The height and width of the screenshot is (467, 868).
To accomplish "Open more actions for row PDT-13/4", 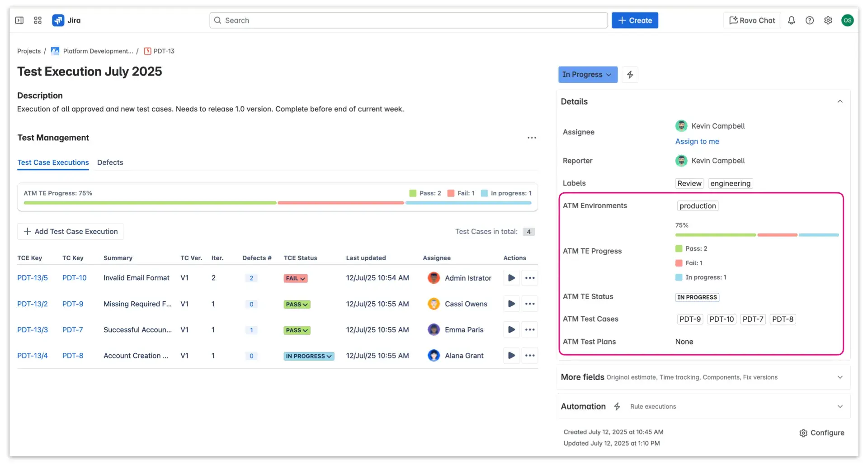I will [530, 356].
